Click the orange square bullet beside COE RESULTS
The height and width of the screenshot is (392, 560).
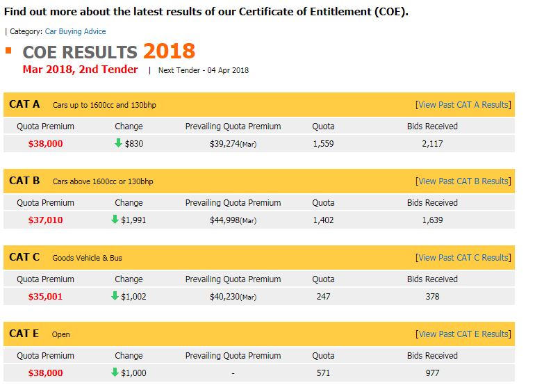[x=9, y=50]
